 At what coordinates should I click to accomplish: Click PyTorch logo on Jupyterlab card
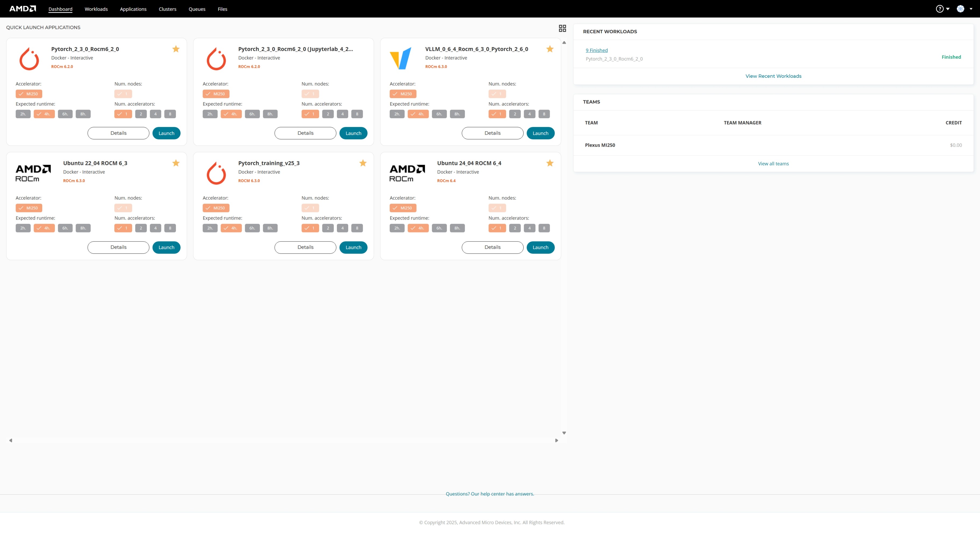pos(216,59)
